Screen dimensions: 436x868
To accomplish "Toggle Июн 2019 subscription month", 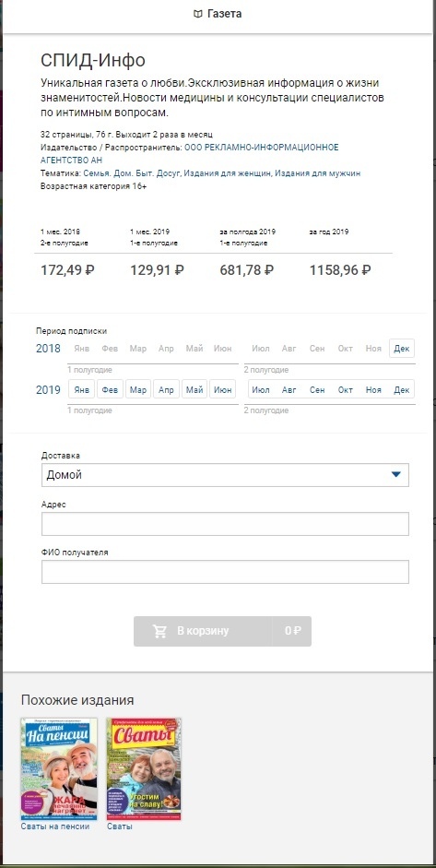I will click(x=222, y=389).
